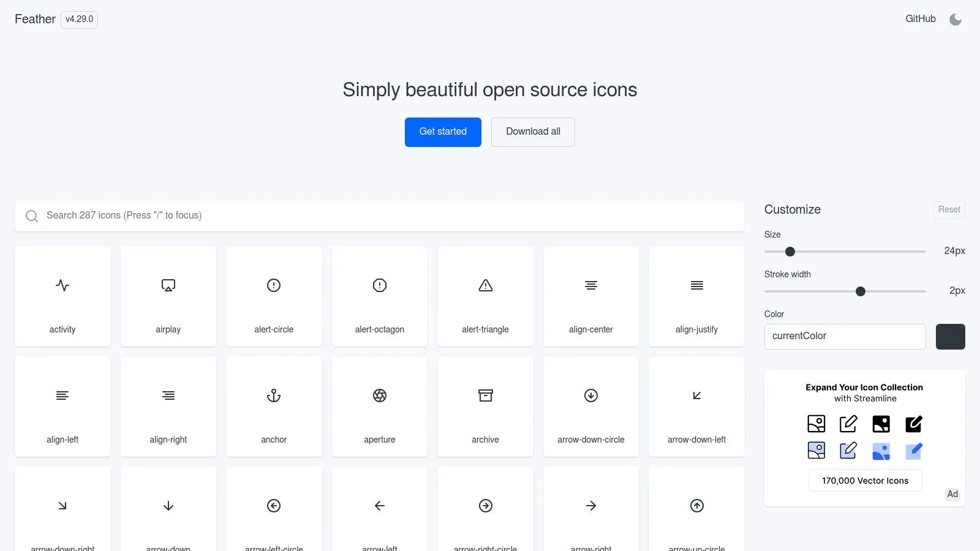Select the airplay icon
The image size is (980, 551).
pyautogui.click(x=168, y=285)
